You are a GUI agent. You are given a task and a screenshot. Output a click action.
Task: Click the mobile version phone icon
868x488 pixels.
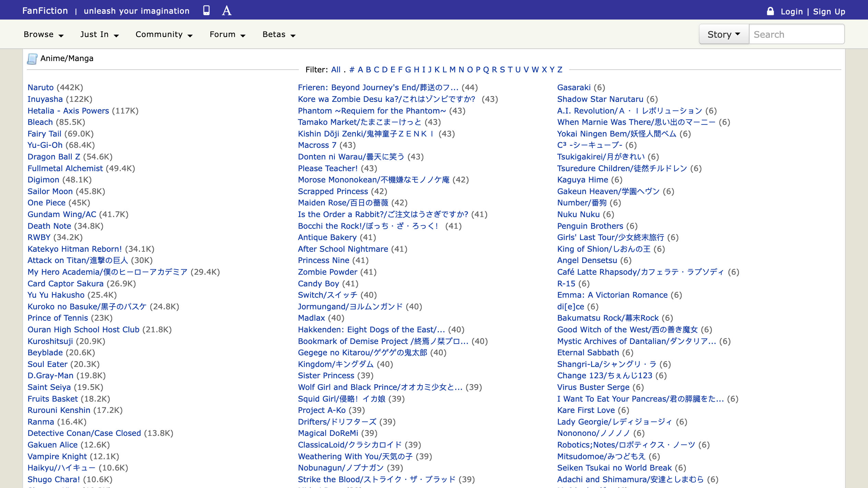206,10
